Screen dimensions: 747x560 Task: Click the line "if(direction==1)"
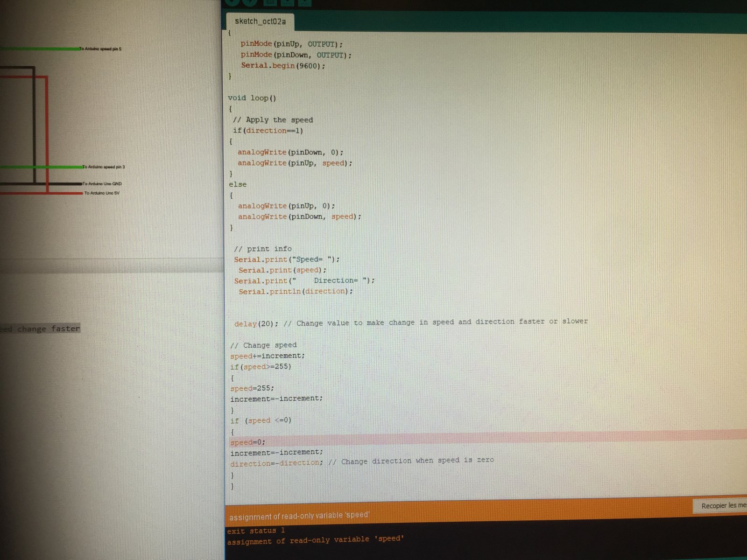coord(268,131)
